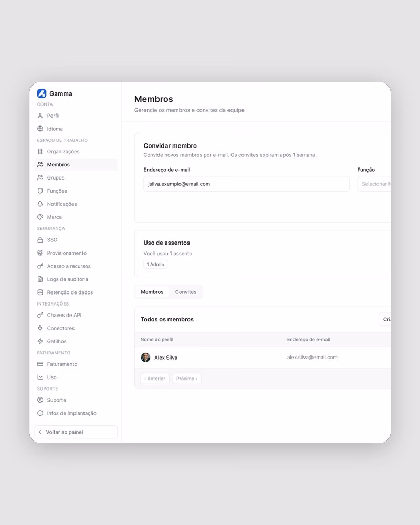The image size is (420, 525).
Task: Open Conectores integrations page
Action: tap(76, 328)
